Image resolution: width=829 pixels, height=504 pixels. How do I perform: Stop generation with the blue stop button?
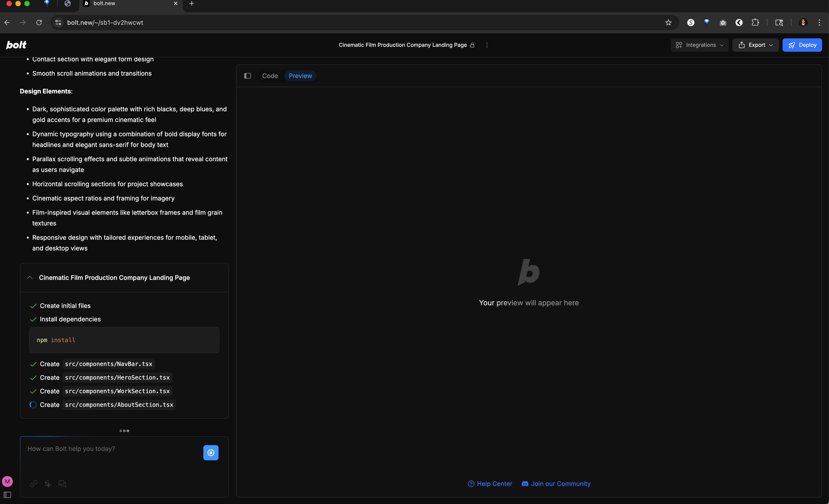click(x=211, y=453)
